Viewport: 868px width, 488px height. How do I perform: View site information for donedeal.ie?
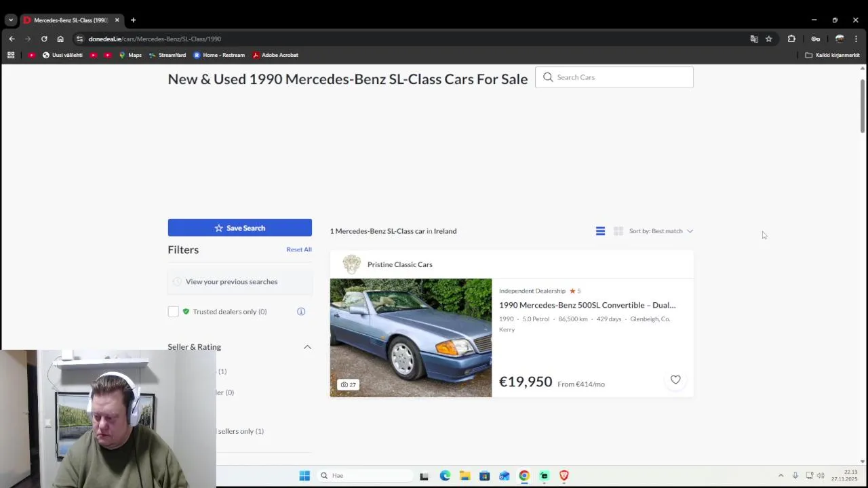click(x=79, y=39)
